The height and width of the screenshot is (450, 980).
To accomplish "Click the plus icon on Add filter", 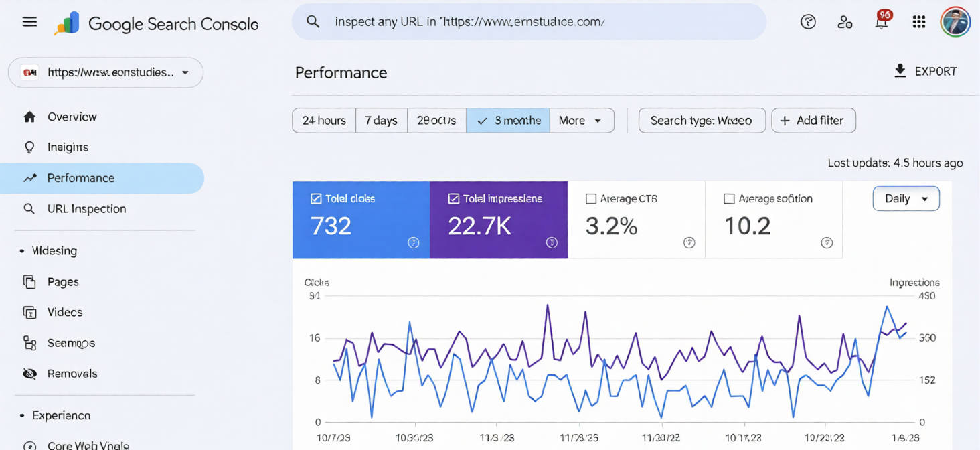I will [785, 121].
